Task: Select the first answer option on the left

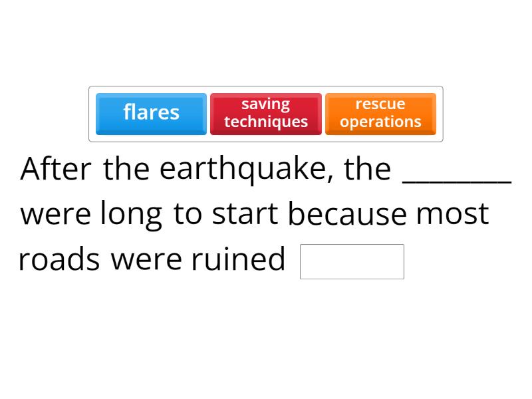Action: (x=150, y=114)
